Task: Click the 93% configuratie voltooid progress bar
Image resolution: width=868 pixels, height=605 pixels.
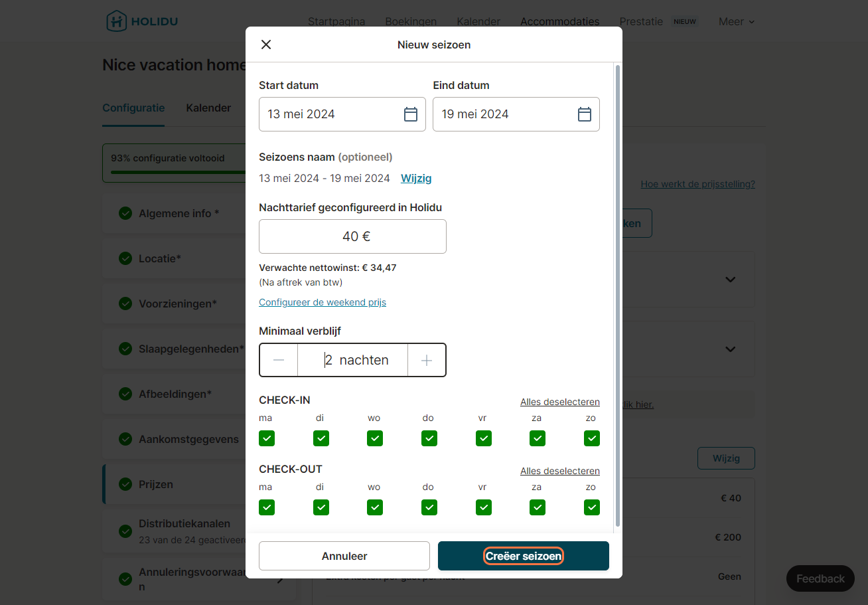Action: [x=178, y=172]
